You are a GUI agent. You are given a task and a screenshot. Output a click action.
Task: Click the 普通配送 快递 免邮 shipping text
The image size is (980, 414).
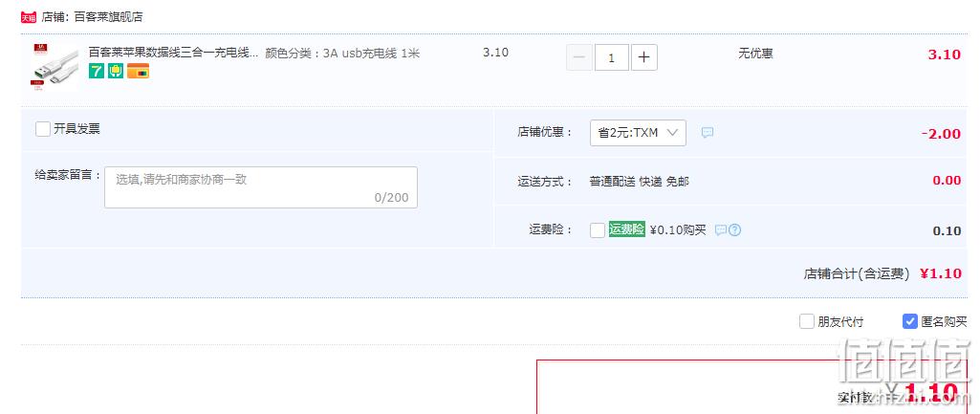(639, 182)
